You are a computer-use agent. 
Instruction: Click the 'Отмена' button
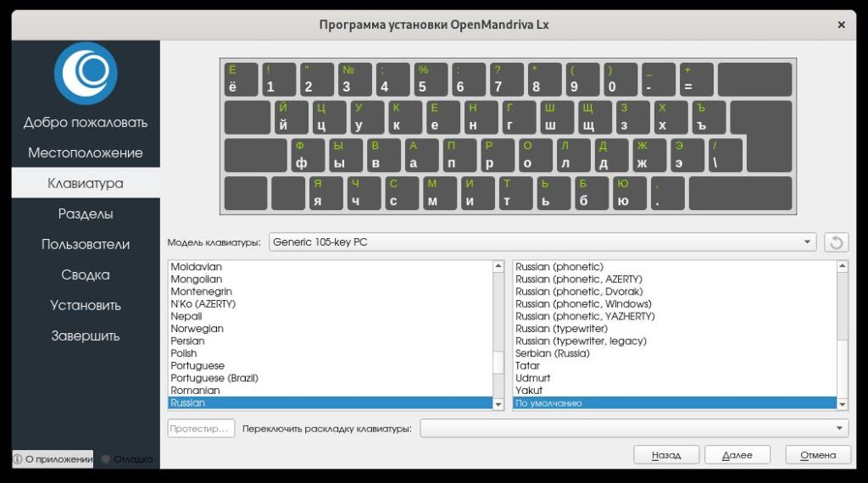[x=818, y=455]
